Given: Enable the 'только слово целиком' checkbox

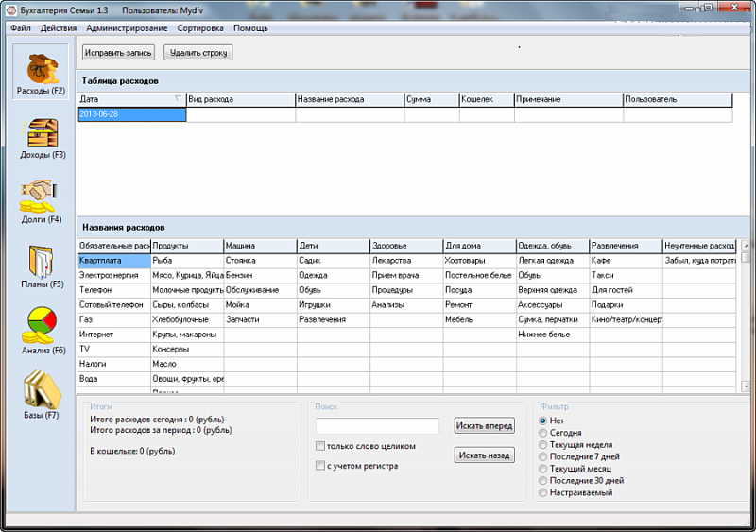Looking at the screenshot, I should coord(320,446).
